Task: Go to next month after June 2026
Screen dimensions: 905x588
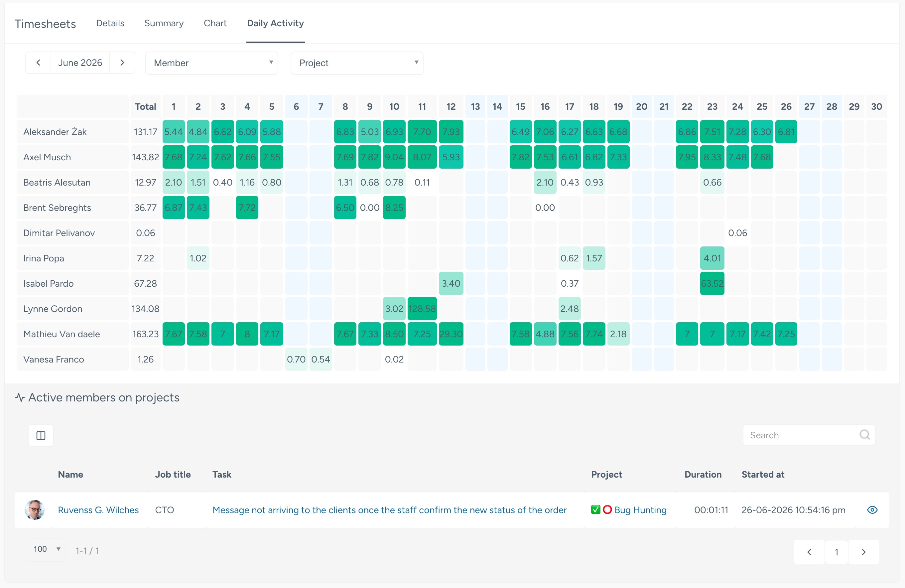Action: [x=122, y=63]
